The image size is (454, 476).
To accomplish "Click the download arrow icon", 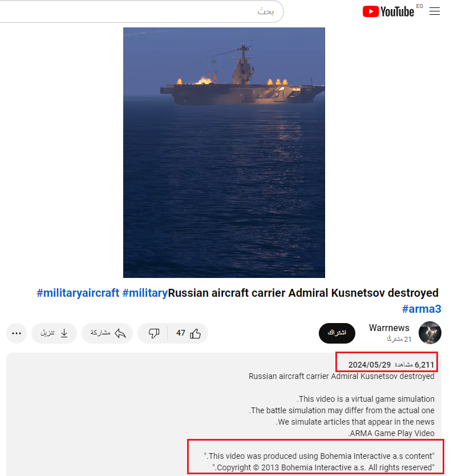I will coord(64,333).
